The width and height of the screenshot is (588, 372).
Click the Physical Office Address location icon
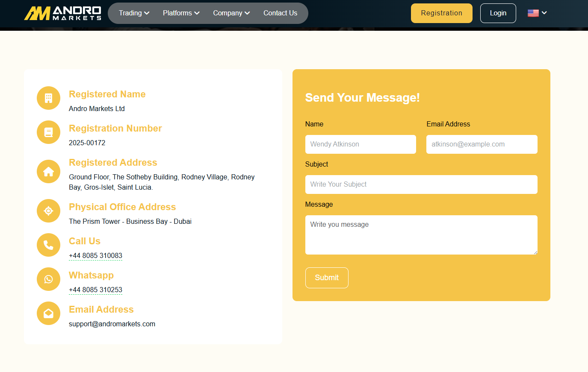click(x=49, y=211)
